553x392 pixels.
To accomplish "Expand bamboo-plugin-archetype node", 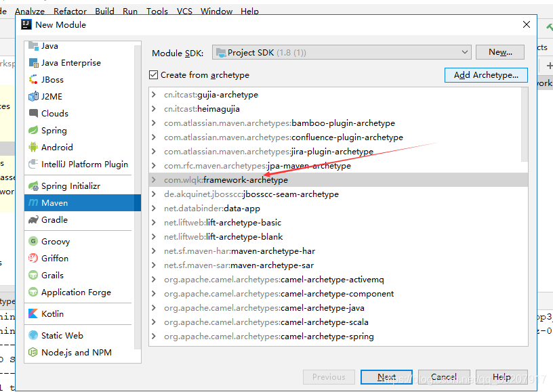I will coord(154,123).
